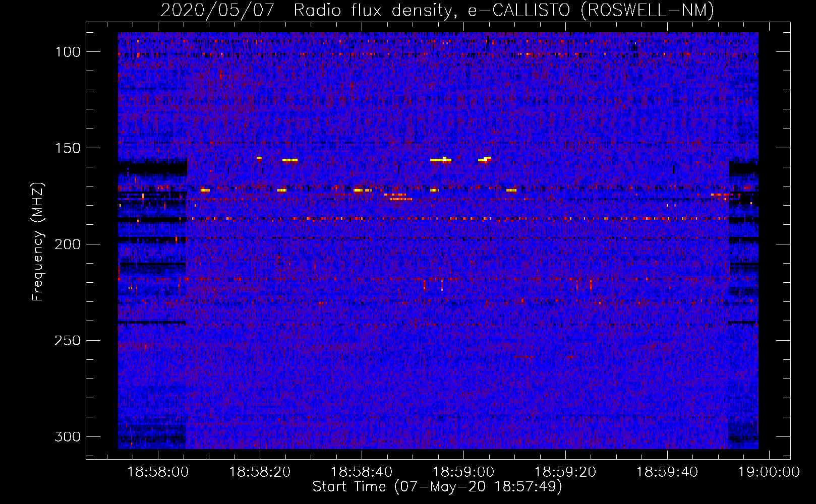The image size is (816, 504).
Task: Click the 250 frequency tick label
Action: click(x=68, y=341)
